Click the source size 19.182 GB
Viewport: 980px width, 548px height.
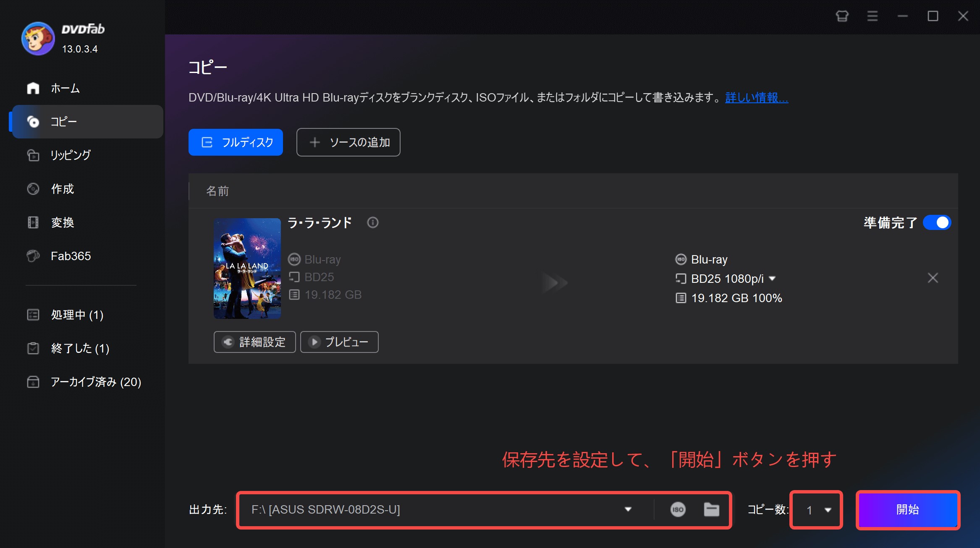point(333,295)
